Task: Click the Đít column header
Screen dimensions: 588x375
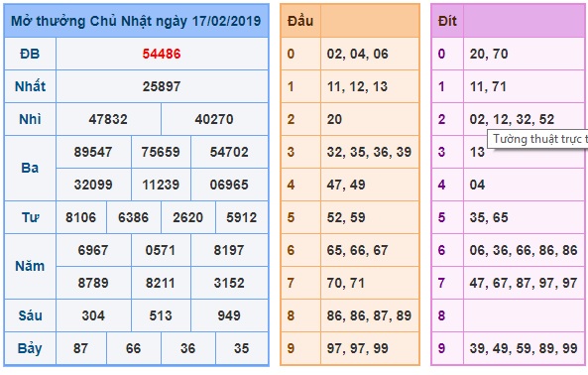Action: [x=447, y=21]
